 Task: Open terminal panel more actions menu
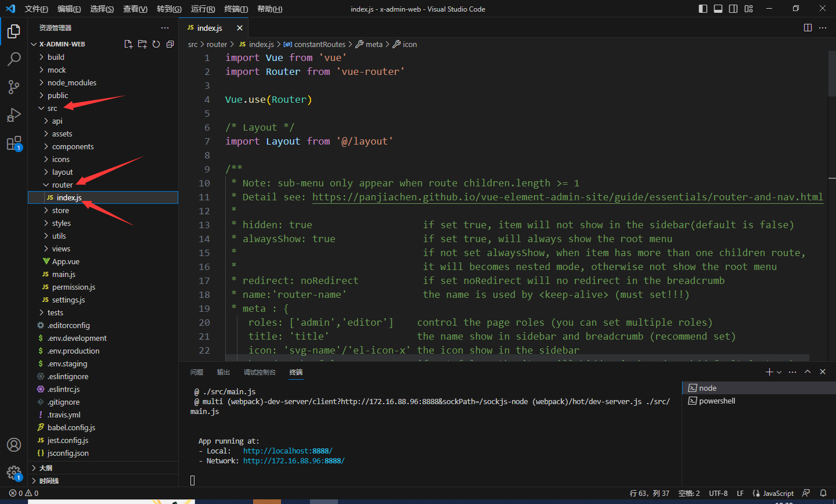[792, 372]
